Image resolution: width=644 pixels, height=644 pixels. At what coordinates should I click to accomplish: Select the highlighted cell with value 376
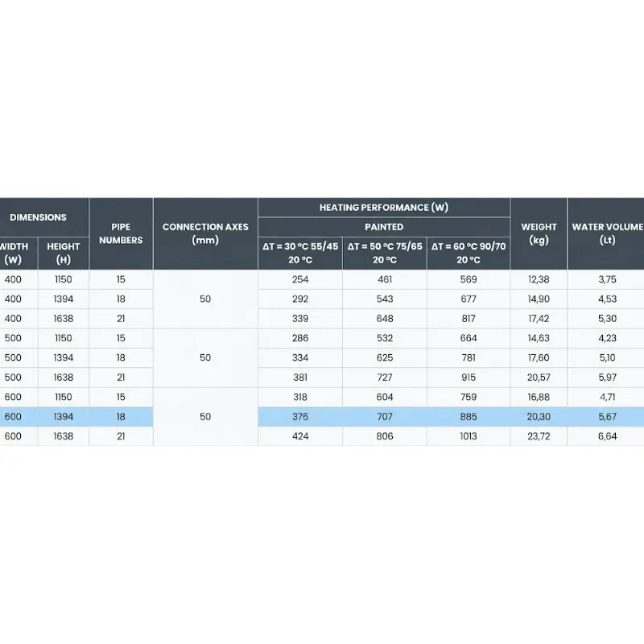coord(300,417)
